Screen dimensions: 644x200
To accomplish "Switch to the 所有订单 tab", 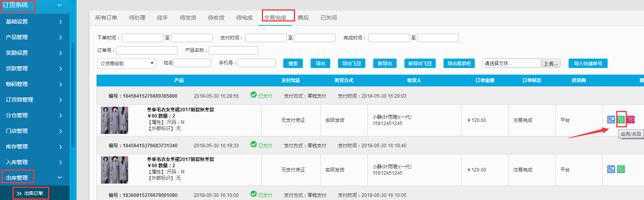I will coord(106,18).
